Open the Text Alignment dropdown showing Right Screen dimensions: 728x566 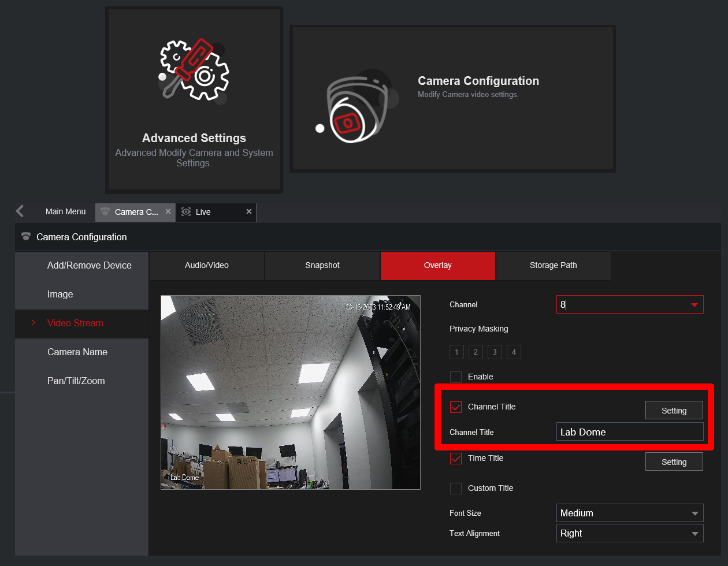(x=630, y=533)
